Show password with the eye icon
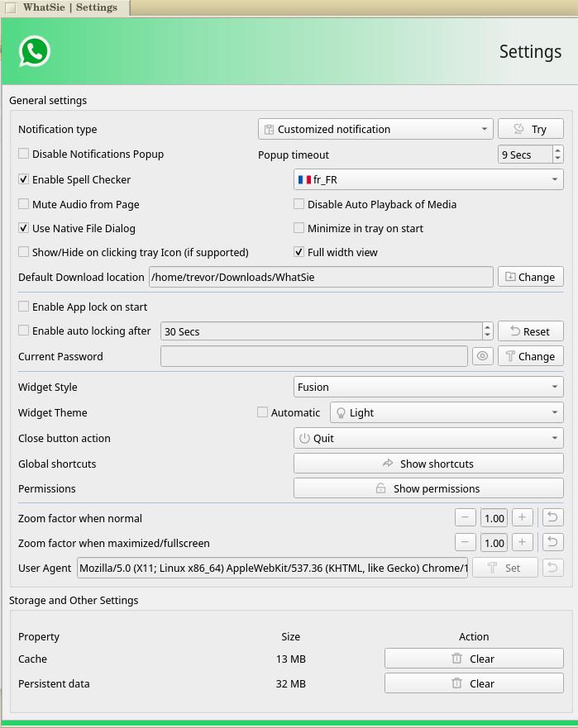Viewport: 578px width, 728px height. [483, 356]
